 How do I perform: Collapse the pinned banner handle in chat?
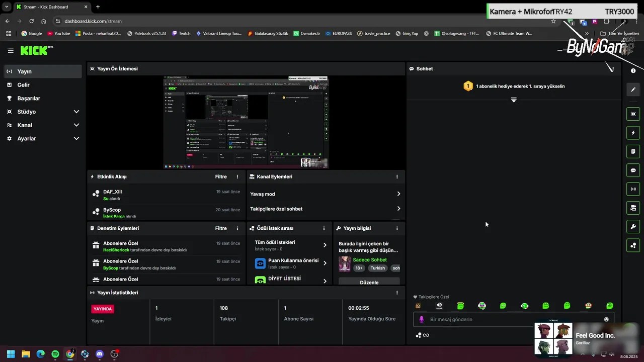[x=514, y=100]
